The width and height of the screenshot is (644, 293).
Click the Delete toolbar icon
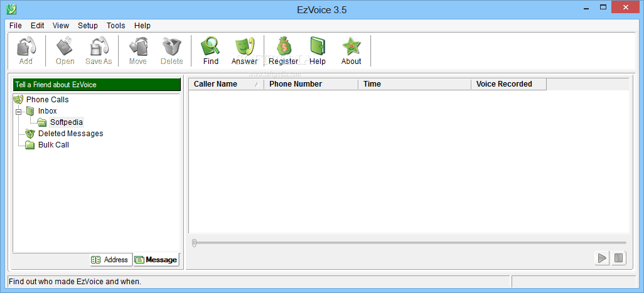[x=172, y=46]
